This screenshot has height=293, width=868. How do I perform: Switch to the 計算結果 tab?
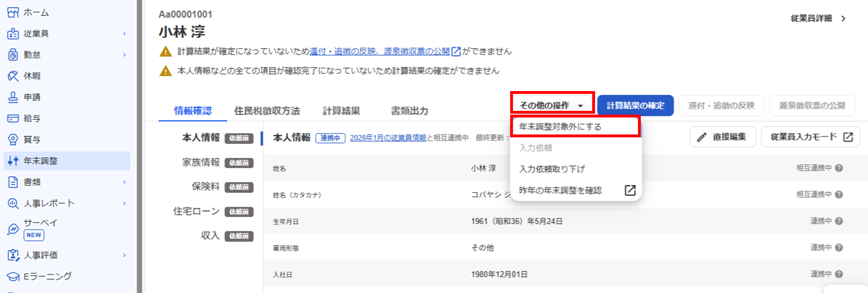(x=341, y=111)
